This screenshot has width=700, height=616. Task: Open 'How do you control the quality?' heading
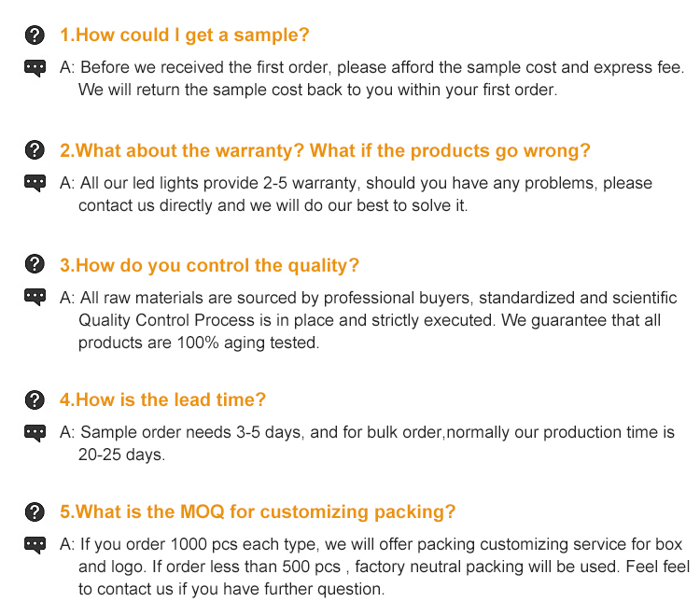(x=209, y=265)
